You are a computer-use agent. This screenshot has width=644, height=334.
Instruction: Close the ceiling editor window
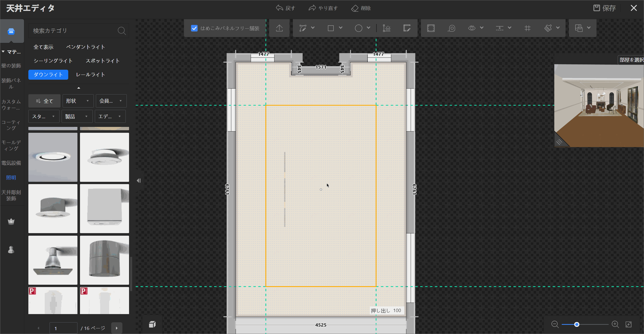click(x=634, y=8)
